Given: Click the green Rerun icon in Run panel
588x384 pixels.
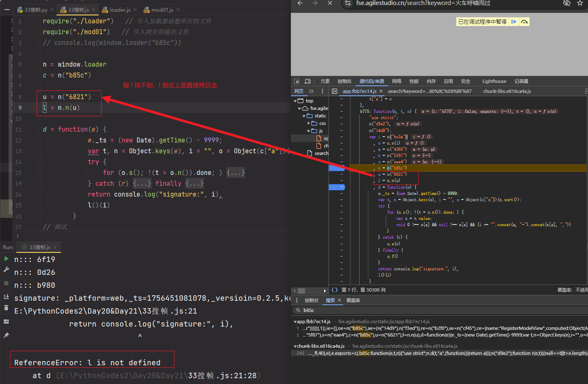Looking at the screenshot, I should [6, 259].
